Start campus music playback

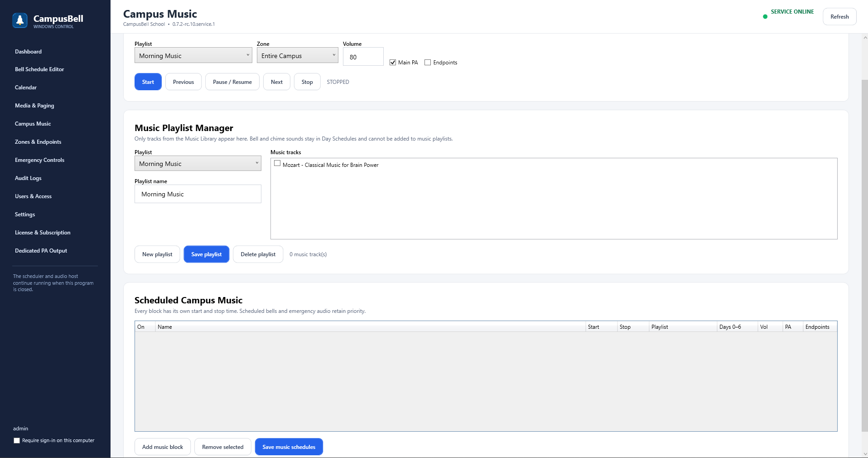148,82
